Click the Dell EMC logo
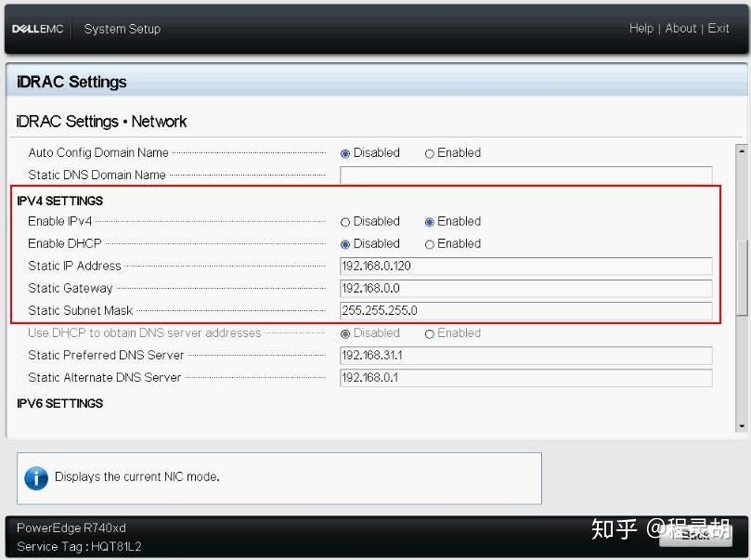751x560 pixels. (37, 28)
